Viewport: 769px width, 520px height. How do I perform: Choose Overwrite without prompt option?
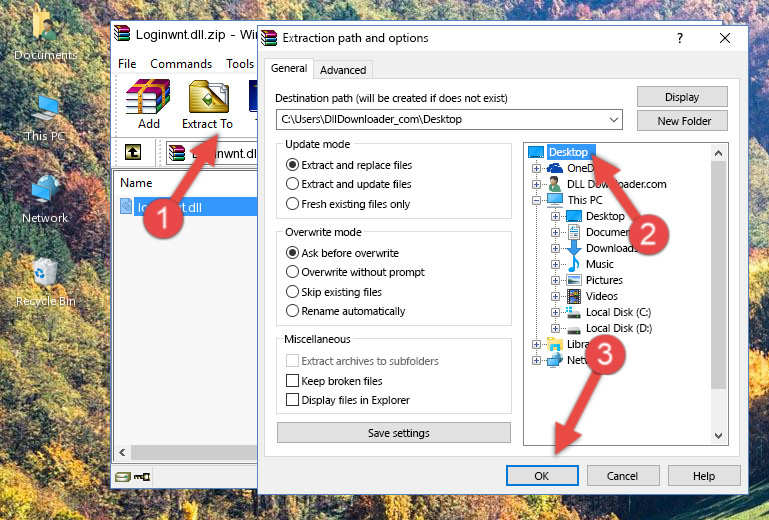[x=292, y=272]
